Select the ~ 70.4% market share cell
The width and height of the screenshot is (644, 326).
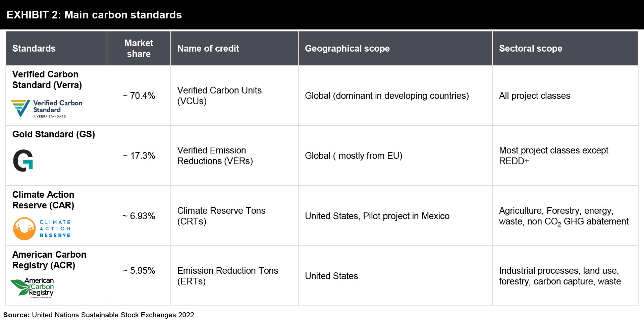(x=139, y=96)
